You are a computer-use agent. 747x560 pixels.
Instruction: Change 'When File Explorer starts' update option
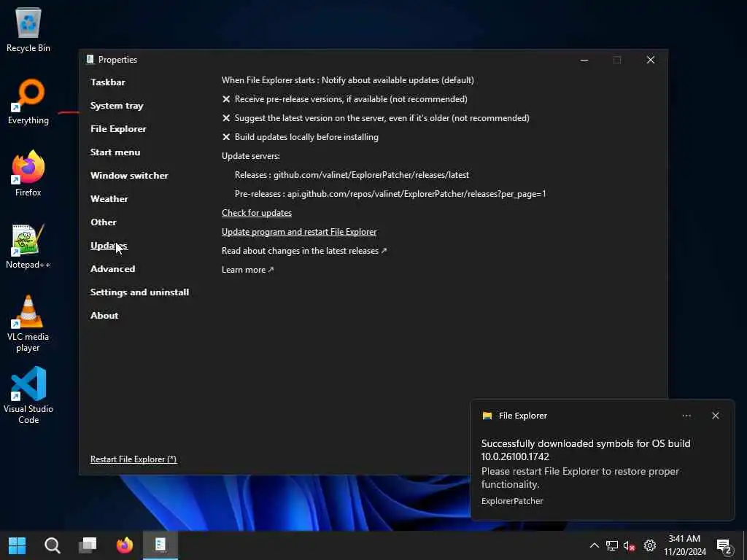click(x=348, y=80)
